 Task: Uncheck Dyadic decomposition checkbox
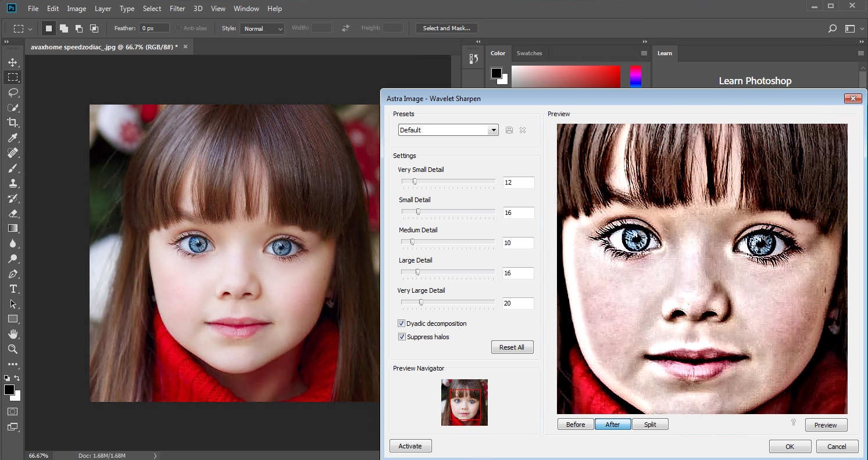pyautogui.click(x=402, y=324)
